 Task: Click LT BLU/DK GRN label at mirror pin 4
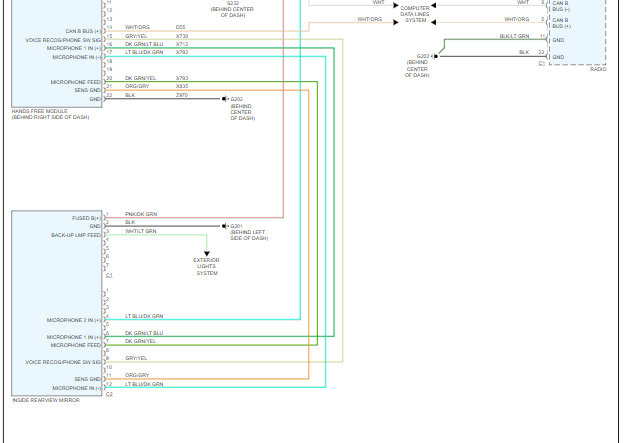click(x=144, y=316)
